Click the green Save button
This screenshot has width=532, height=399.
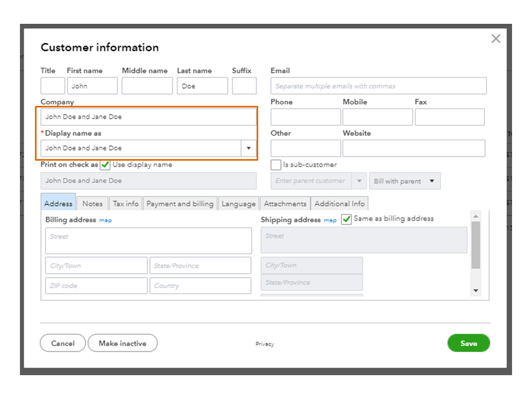[x=468, y=343]
